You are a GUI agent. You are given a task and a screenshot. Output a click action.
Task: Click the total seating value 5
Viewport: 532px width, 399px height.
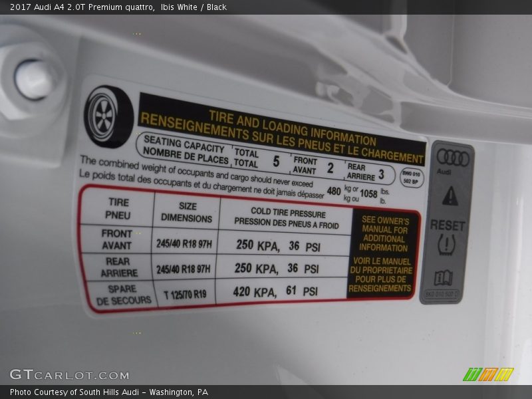tap(276, 162)
